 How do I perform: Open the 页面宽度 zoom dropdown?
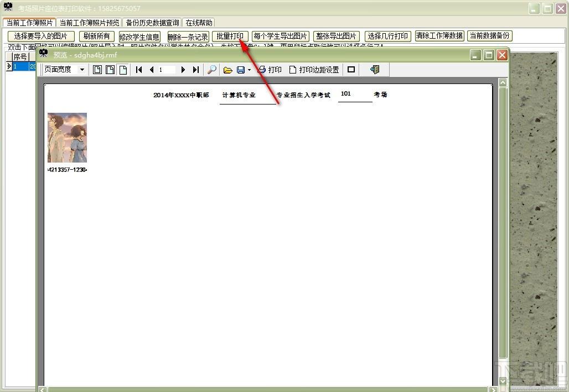coord(82,69)
